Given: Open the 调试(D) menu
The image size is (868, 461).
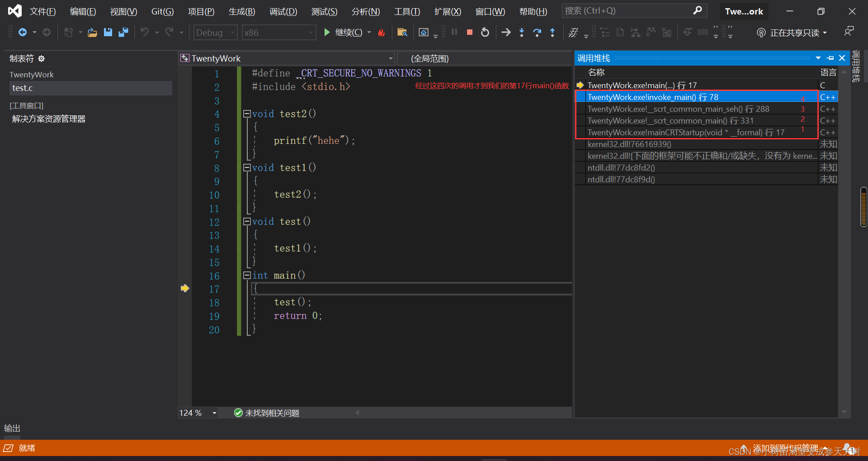Looking at the screenshot, I should click(283, 11).
